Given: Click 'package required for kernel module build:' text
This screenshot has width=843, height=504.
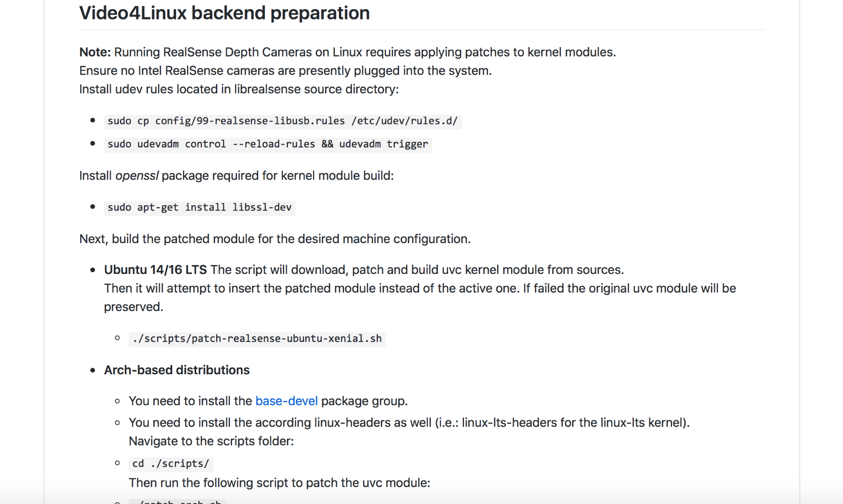Looking at the screenshot, I should (277, 176).
